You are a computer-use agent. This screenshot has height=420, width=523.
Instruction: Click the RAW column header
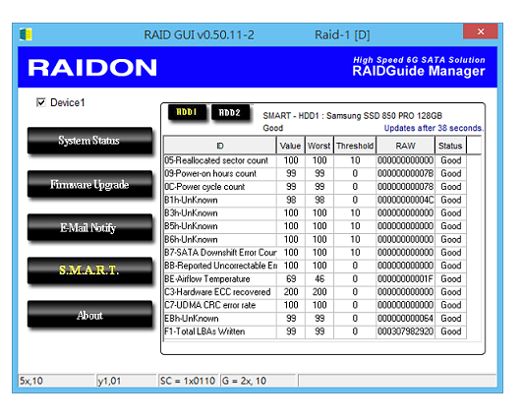405,146
